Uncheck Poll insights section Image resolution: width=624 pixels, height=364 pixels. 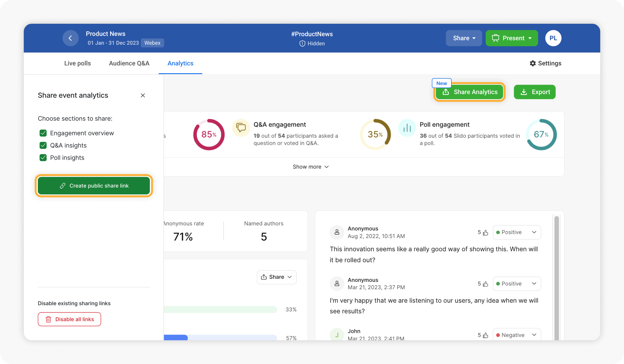click(x=43, y=158)
